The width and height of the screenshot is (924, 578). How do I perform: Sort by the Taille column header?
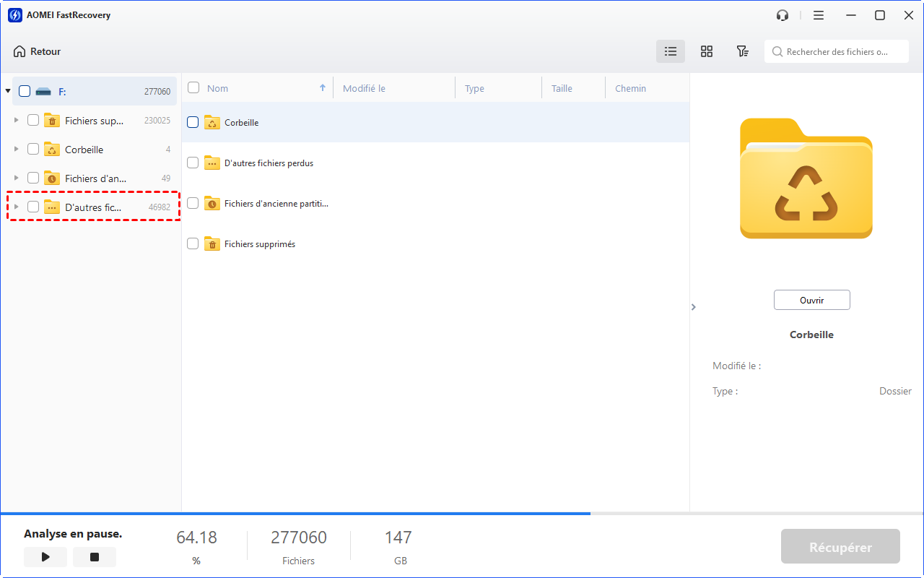coord(562,88)
